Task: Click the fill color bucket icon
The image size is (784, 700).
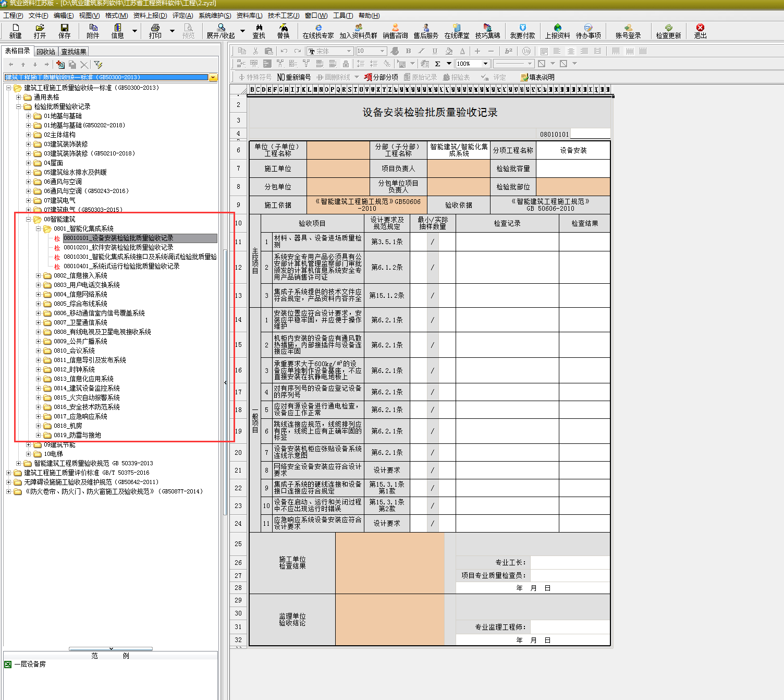Action: point(449,51)
